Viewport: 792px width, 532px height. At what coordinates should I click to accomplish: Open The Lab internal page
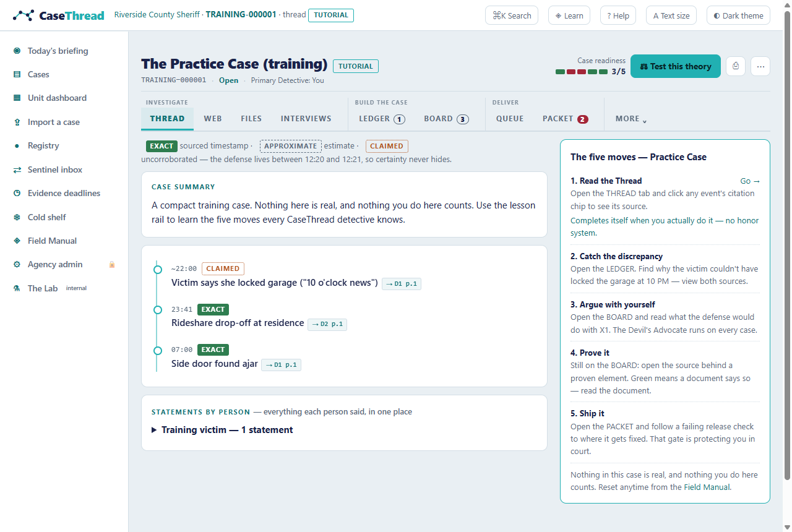point(49,288)
